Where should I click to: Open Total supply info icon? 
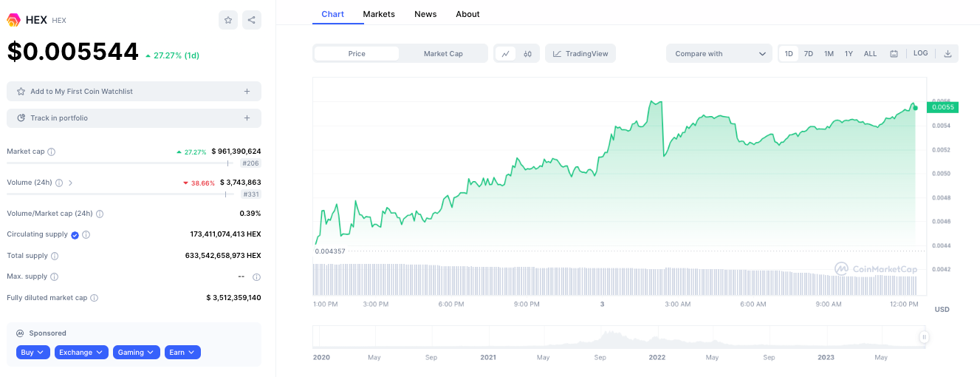click(x=55, y=256)
